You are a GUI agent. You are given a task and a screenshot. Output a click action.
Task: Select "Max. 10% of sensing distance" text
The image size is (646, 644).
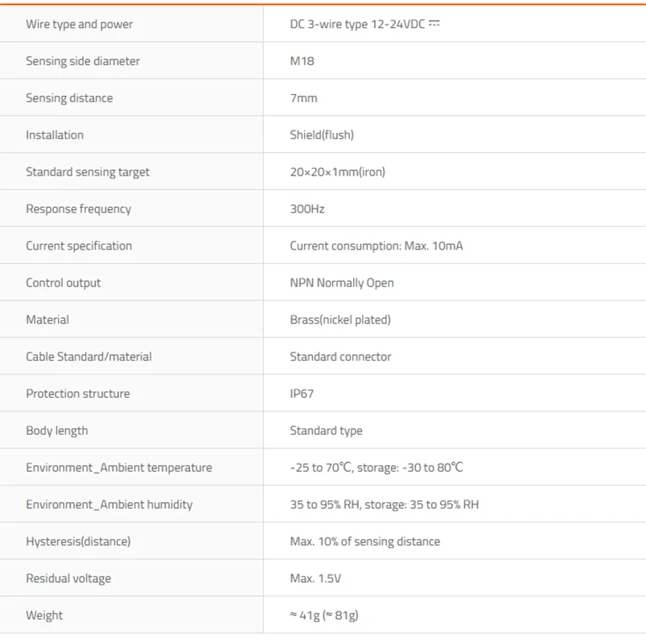point(364,542)
